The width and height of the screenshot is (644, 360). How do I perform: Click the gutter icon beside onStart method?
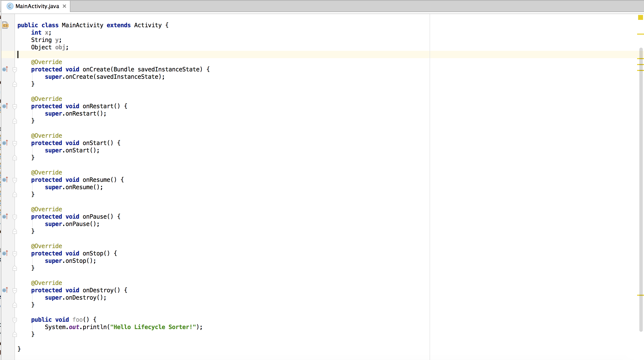tap(5, 142)
